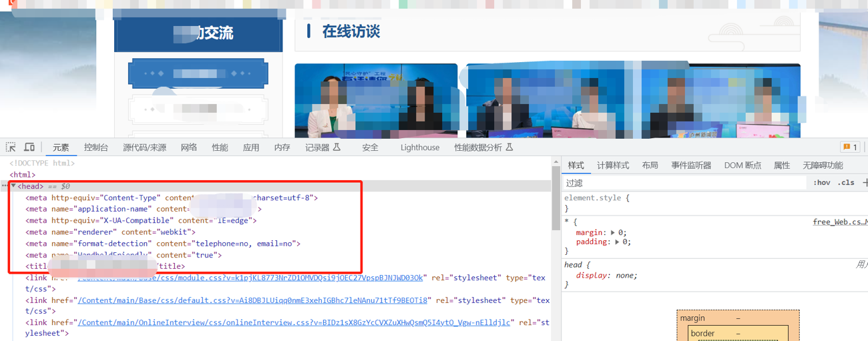Toggle :hov element state panel

point(821,182)
